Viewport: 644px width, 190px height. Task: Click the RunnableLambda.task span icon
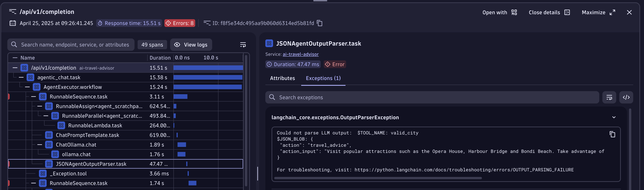click(61, 125)
